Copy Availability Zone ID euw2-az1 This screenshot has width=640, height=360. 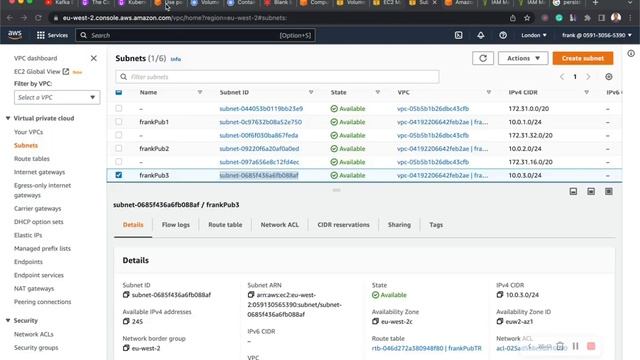500,322
